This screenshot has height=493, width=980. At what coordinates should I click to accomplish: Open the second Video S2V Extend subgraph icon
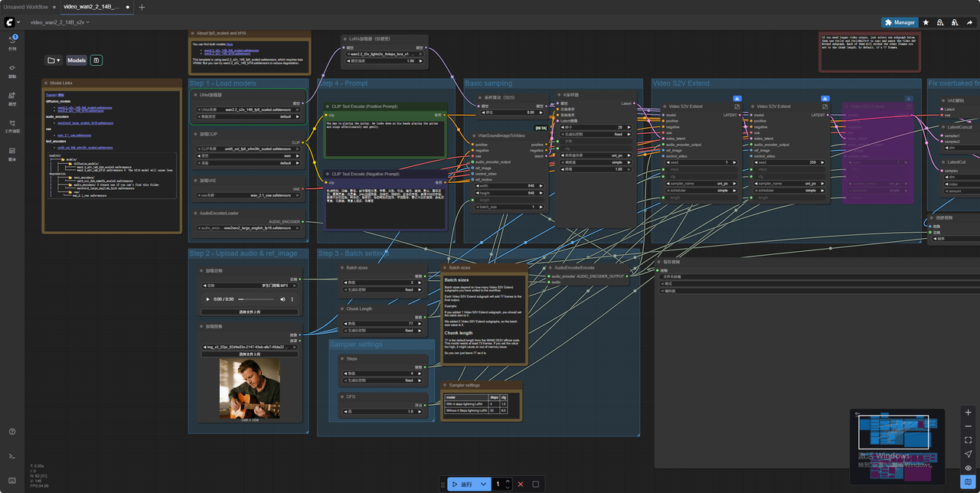[825, 106]
